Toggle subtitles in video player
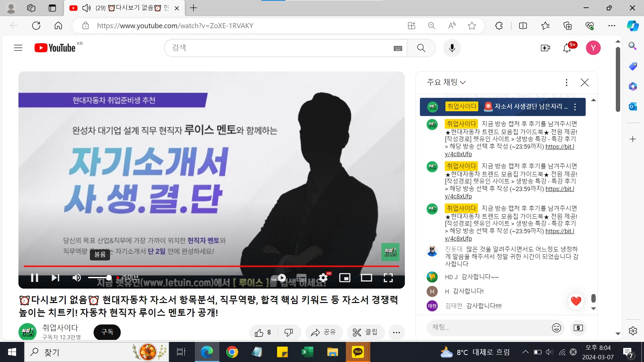This screenshot has height=362, width=644. 301,278
